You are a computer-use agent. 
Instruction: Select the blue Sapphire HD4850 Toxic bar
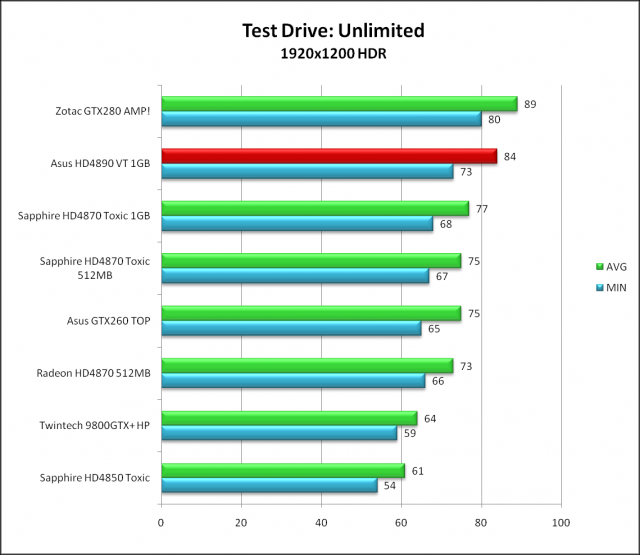(269, 485)
